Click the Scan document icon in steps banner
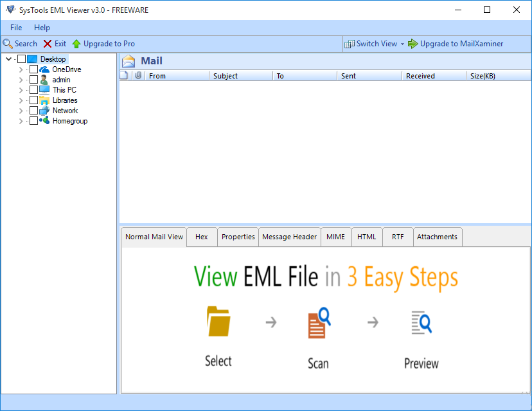 (x=319, y=323)
